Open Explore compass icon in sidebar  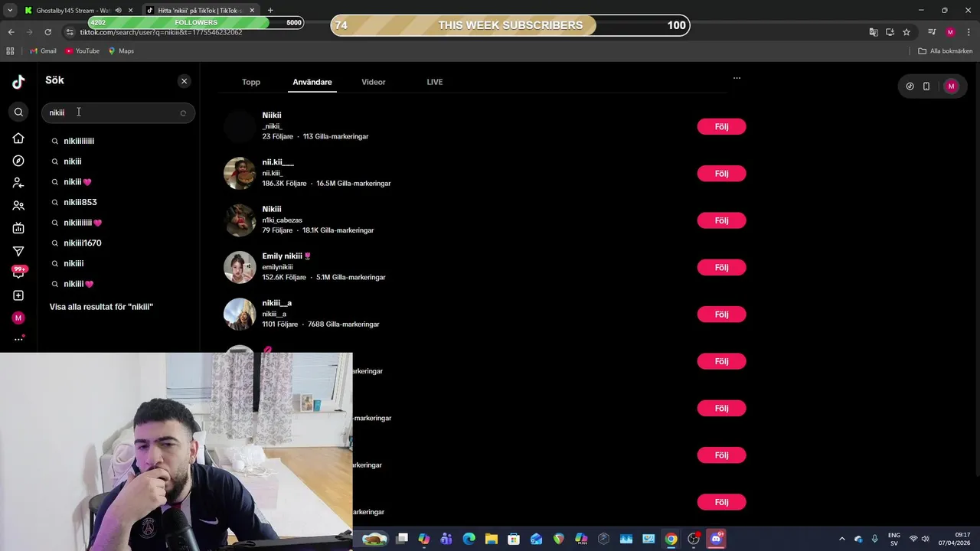tap(18, 161)
